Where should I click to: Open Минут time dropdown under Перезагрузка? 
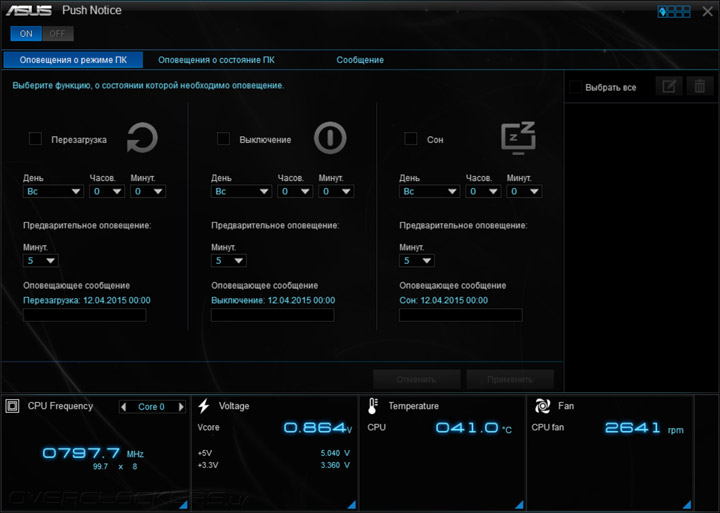tap(148, 192)
